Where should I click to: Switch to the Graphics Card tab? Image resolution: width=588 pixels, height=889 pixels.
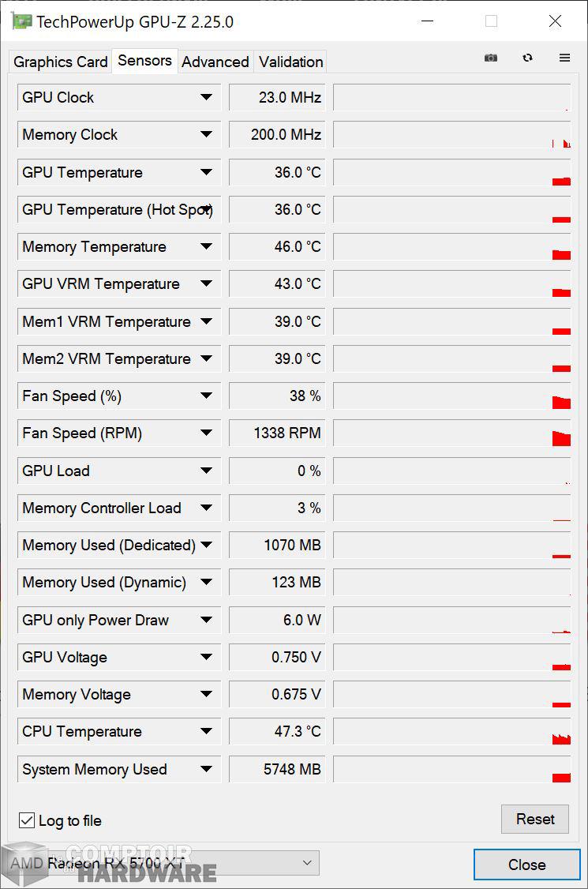coord(60,62)
